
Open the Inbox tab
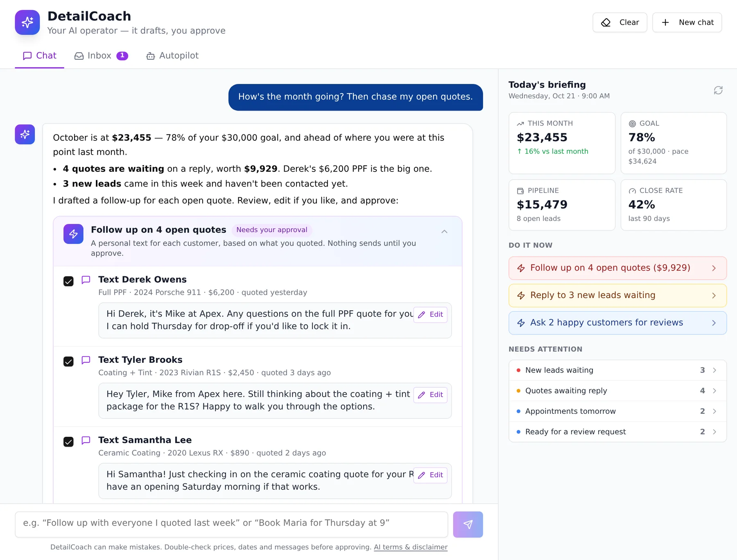click(x=101, y=56)
